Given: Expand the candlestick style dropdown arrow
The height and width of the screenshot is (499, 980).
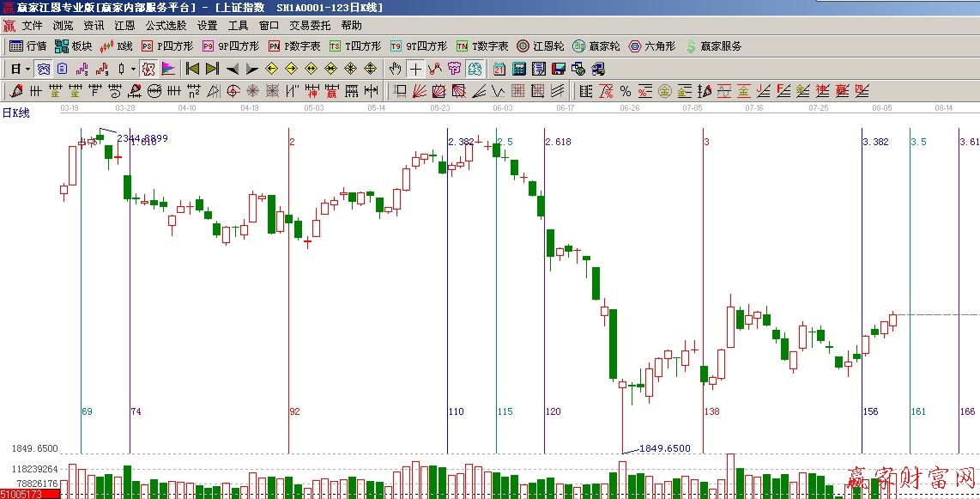Looking at the screenshot, I should (x=133, y=69).
